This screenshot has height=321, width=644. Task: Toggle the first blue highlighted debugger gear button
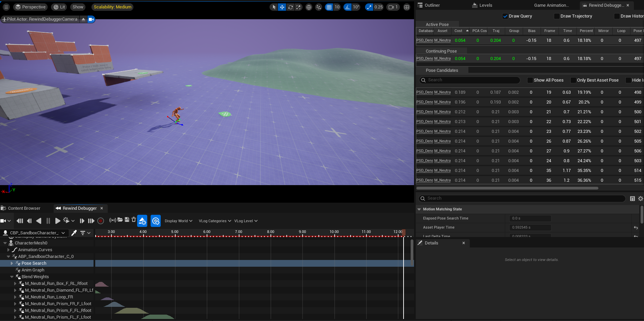142,221
